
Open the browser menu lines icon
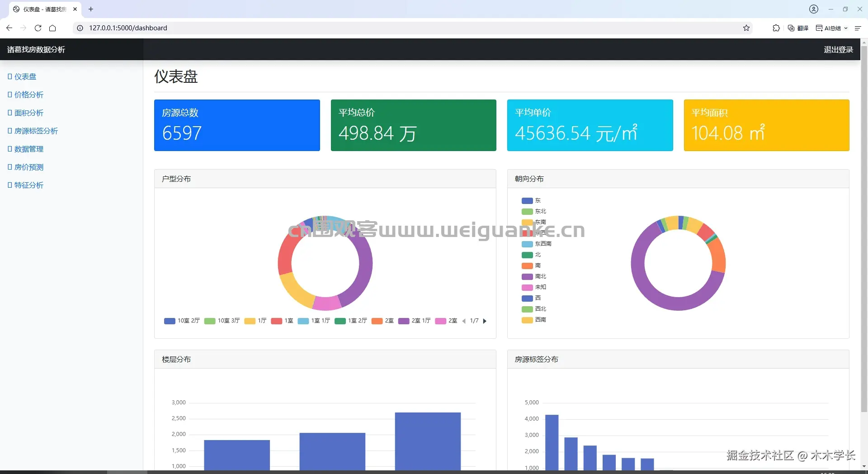[858, 28]
